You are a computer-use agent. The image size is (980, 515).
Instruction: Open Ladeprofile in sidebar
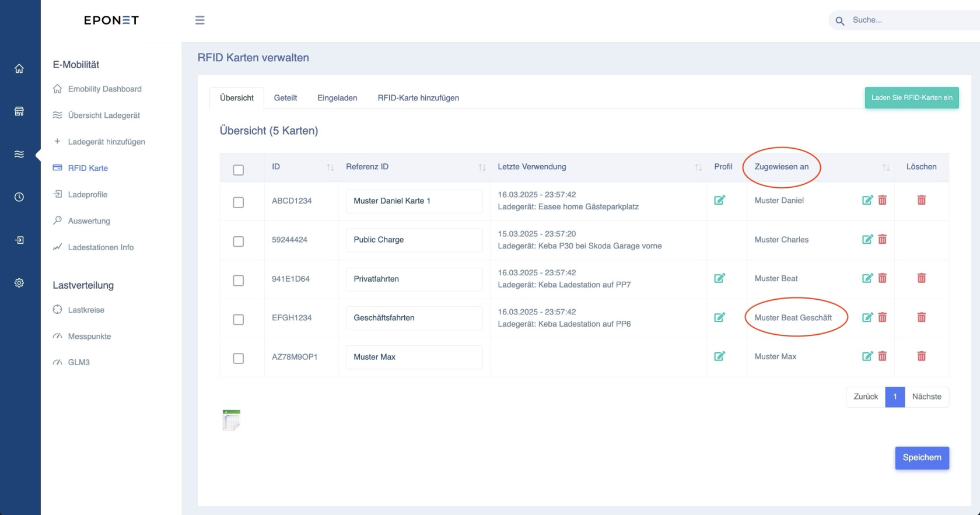[x=87, y=195]
